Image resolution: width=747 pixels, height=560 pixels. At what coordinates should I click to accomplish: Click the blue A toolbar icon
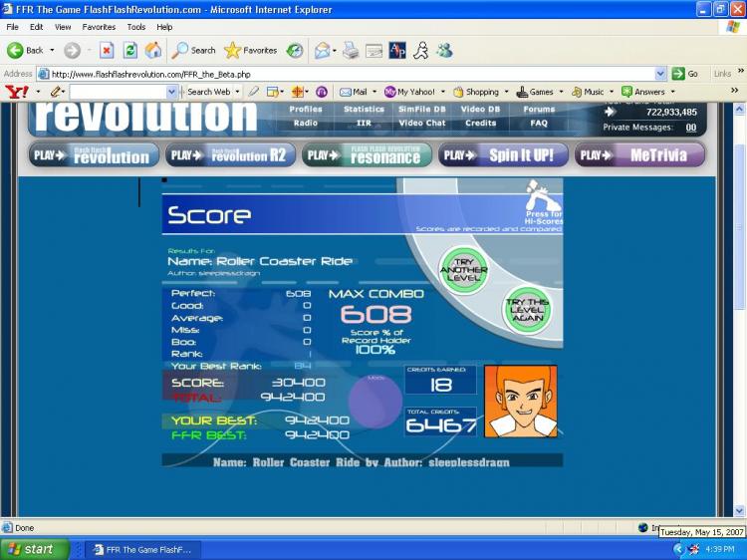tap(397, 50)
